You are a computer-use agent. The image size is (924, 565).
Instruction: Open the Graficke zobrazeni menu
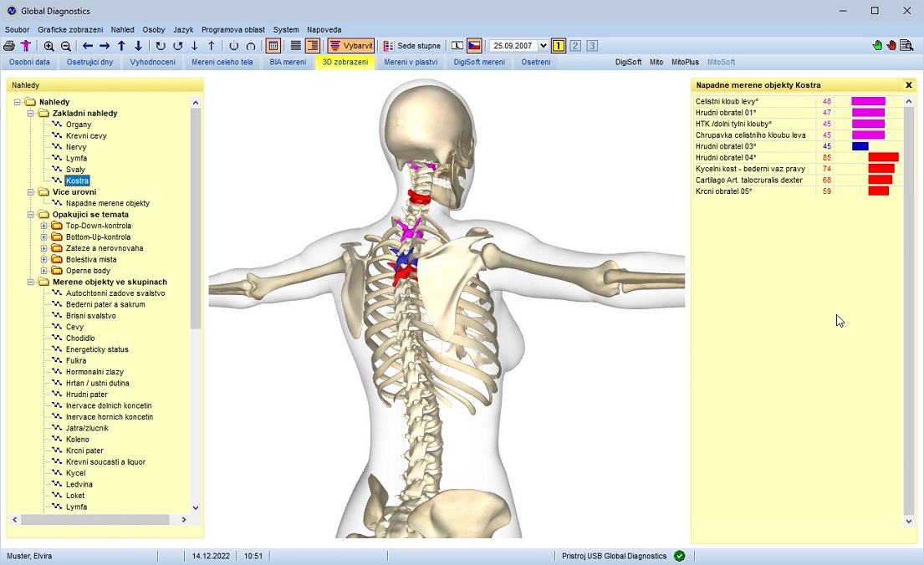pos(70,29)
